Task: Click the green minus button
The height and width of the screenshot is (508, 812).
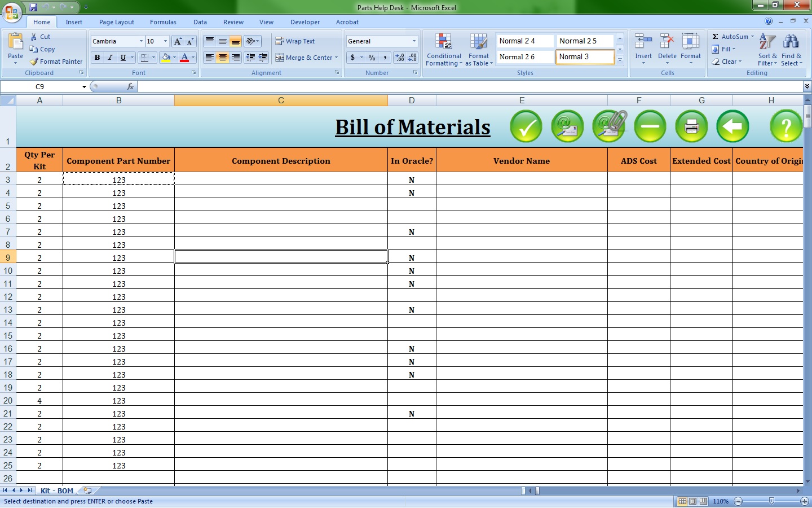Action: [650, 126]
